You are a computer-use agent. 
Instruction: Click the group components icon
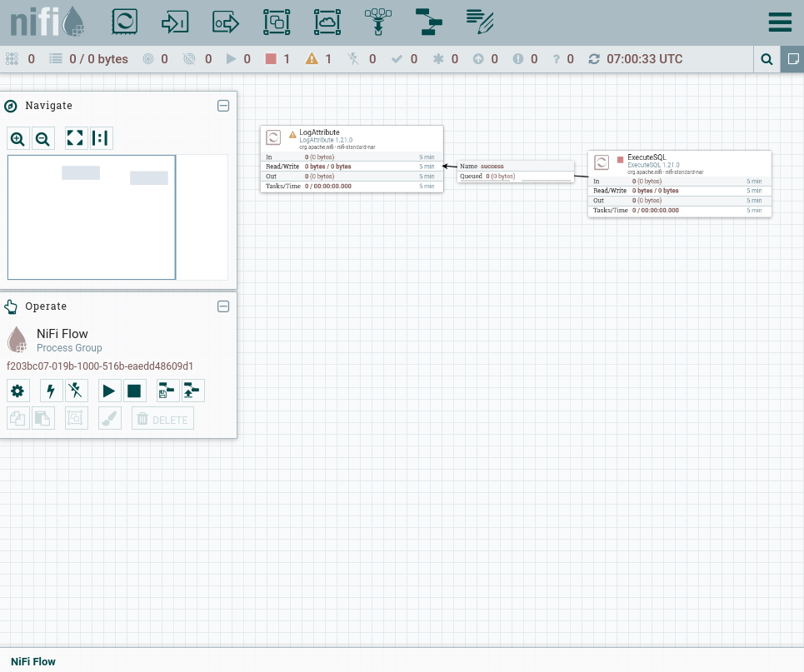point(76,419)
